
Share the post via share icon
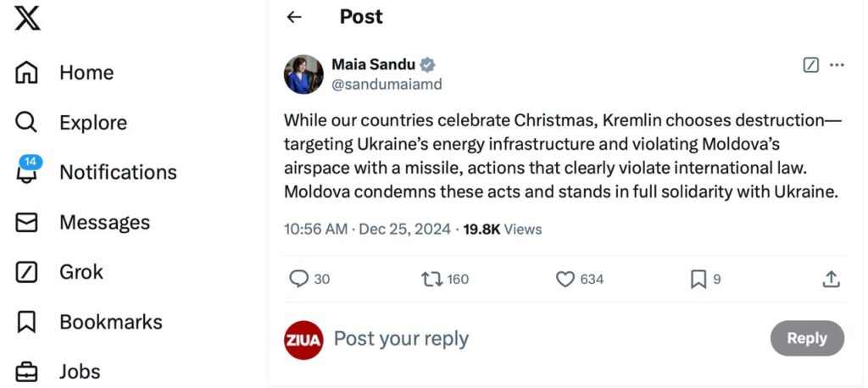(x=832, y=279)
